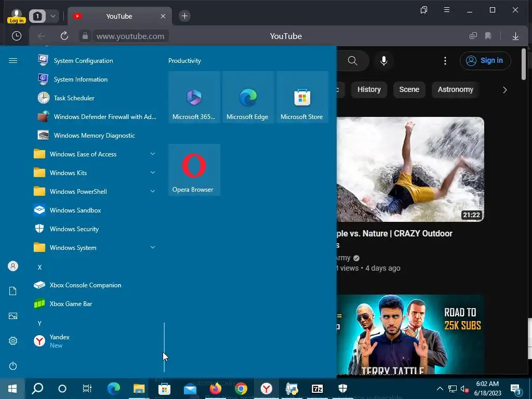Launch the Opera Browser tile
Screen dimensions: 532x399
tap(194, 170)
